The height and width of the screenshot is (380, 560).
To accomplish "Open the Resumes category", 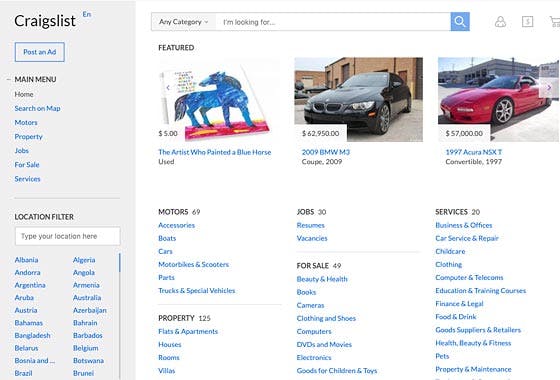I will click(x=310, y=225).
